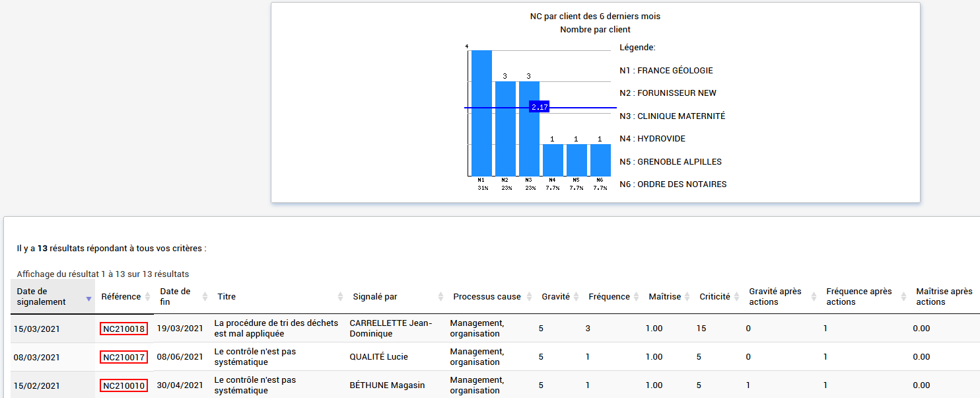Sort by Maîtrise column
980x398 pixels.
[x=668, y=296]
